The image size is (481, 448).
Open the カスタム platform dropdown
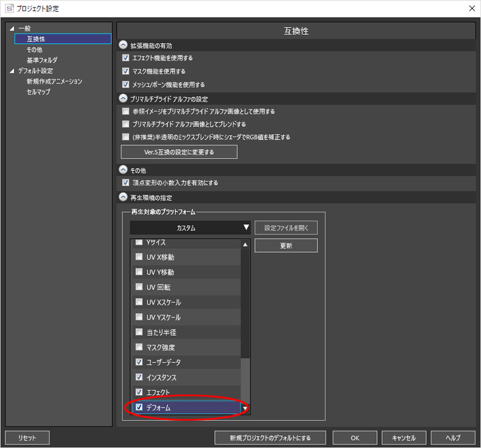click(190, 228)
